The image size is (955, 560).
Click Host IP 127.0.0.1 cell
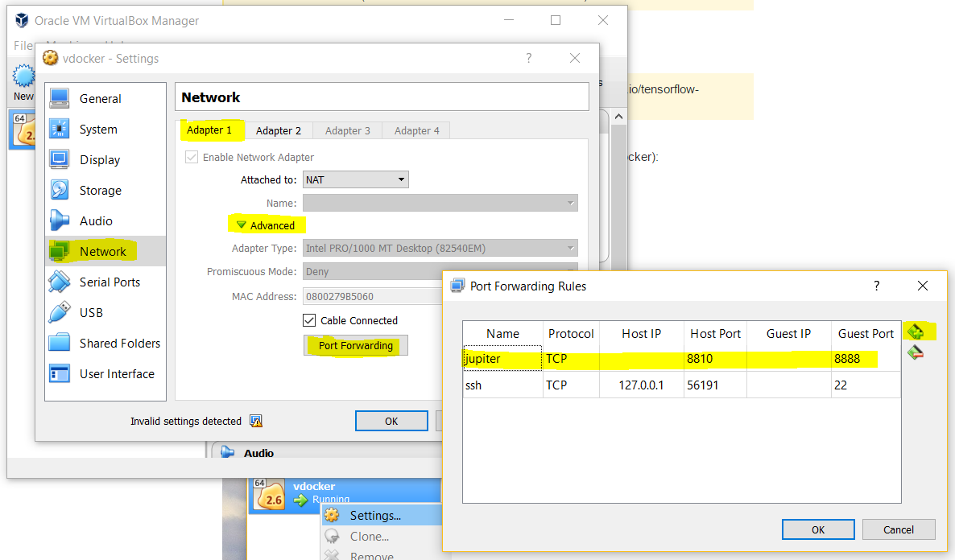(641, 385)
